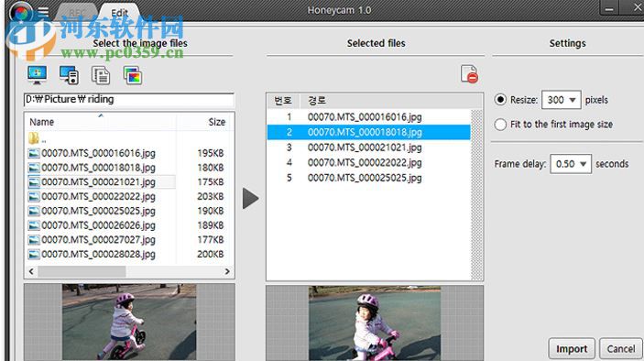644x361 pixels.
Task: Click the thumbnail icon of 00070.MTS_000028028.jpg
Action: pos(34,255)
